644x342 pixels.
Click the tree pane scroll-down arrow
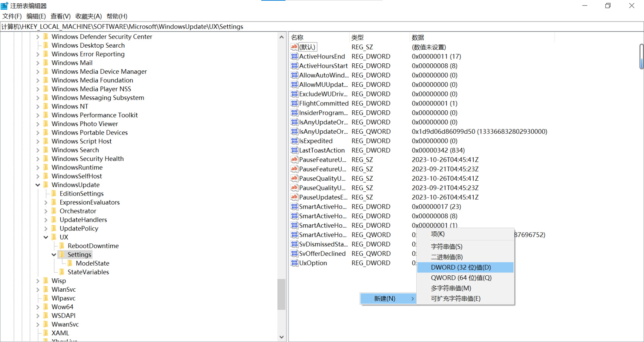coord(281,337)
